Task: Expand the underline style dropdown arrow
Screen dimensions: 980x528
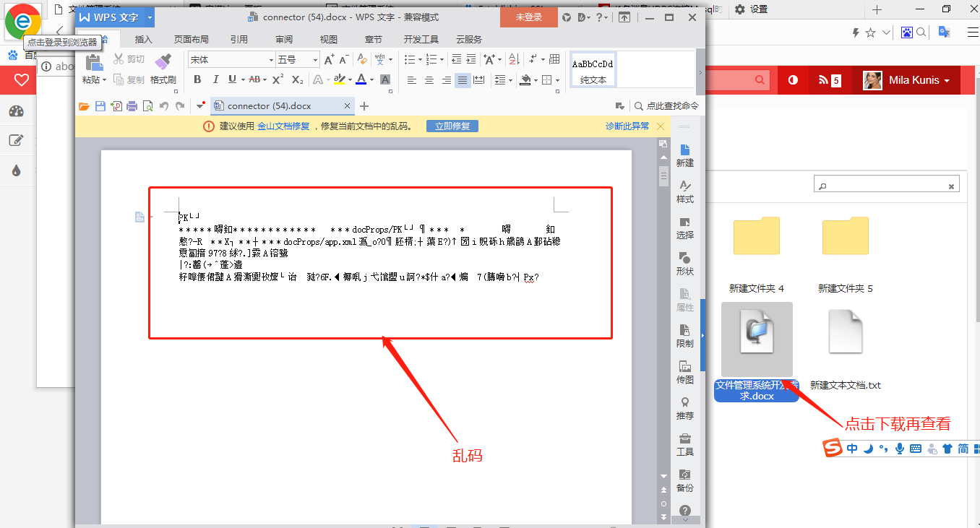Action: [243, 79]
